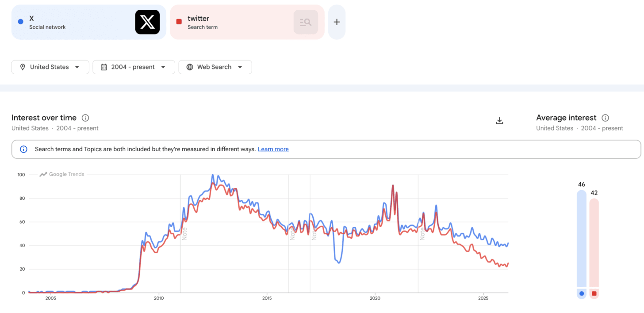Click the X social network logo thumbnail
The height and width of the screenshot is (313, 644).
(147, 22)
